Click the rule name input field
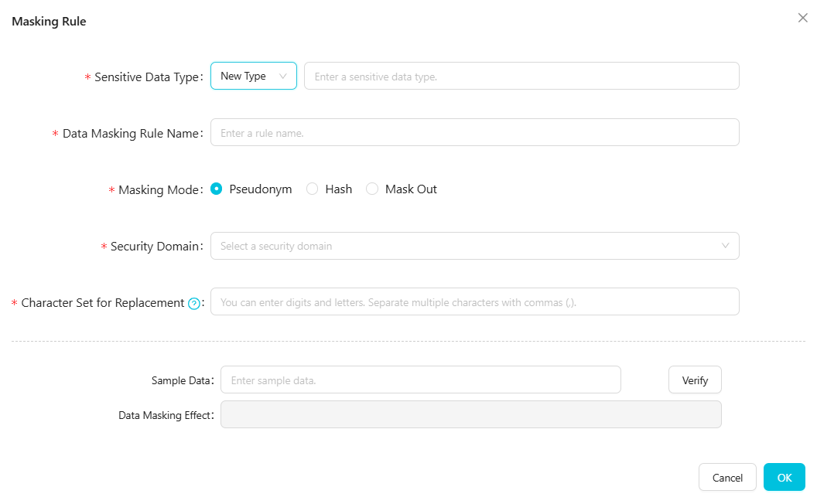Image resolution: width=817 pixels, height=504 pixels. pos(474,132)
